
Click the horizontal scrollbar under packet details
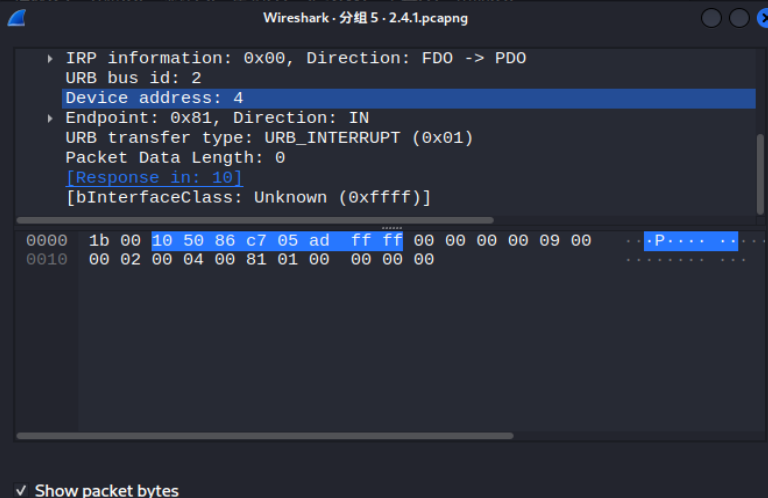point(255,220)
